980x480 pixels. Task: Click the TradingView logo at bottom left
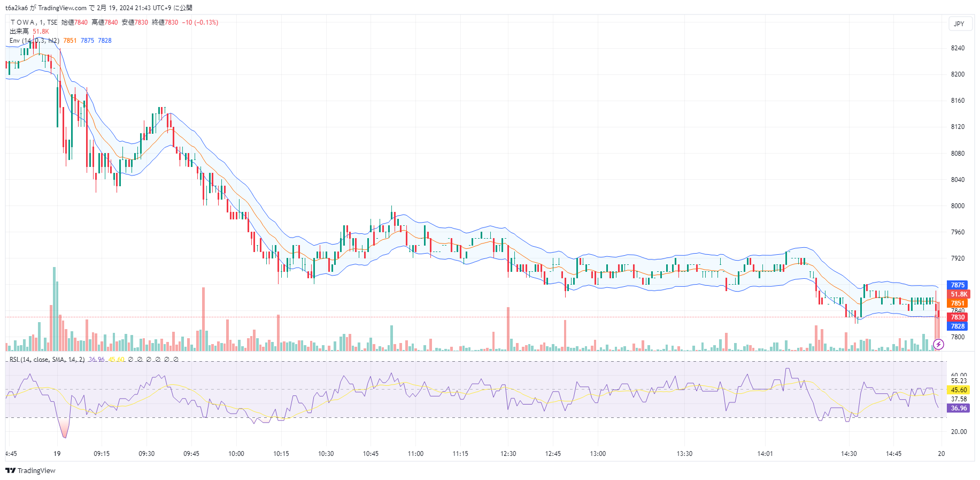(30, 470)
